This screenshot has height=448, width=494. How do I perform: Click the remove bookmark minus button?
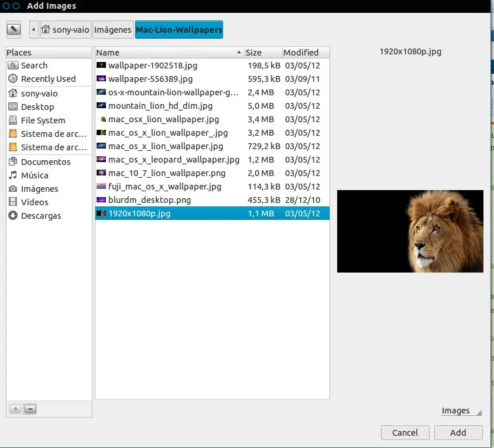click(x=30, y=409)
